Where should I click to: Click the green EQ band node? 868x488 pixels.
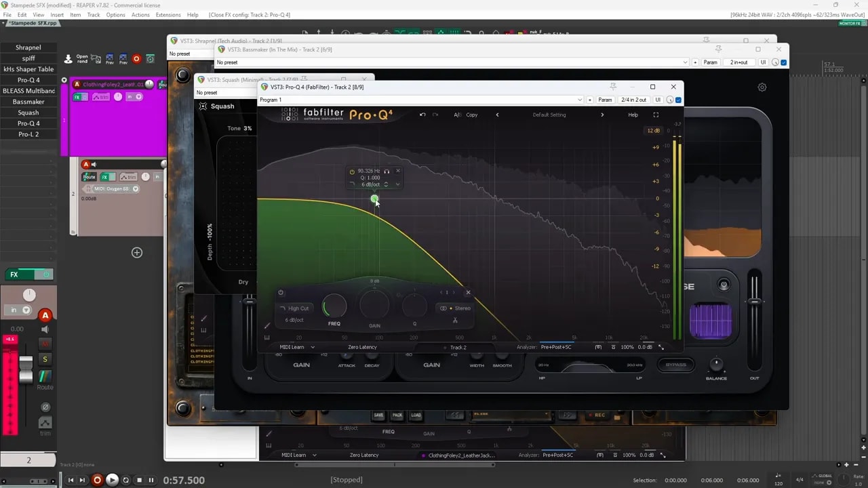coord(374,199)
